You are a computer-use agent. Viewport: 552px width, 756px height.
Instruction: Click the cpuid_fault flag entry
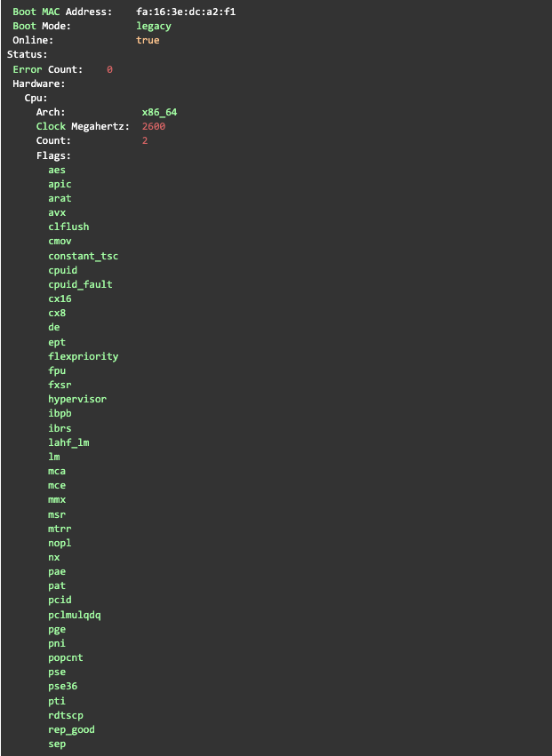(x=80, y=284)
